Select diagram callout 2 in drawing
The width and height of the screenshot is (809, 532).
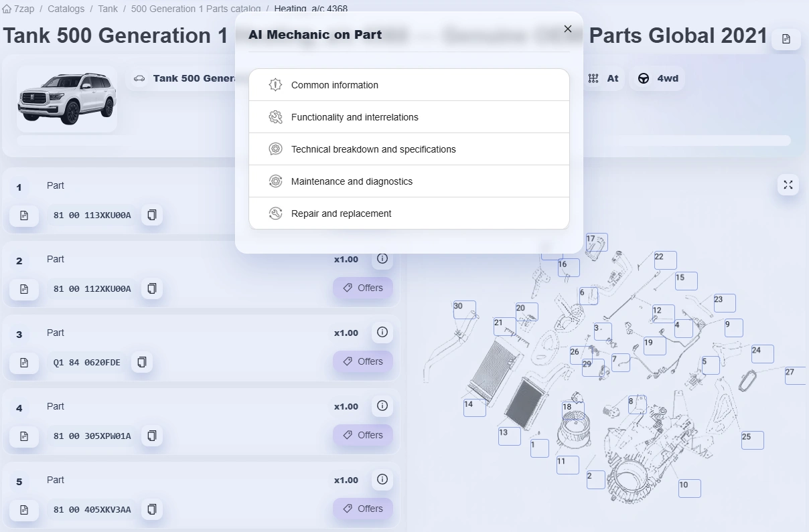click(x=595, y=480)
